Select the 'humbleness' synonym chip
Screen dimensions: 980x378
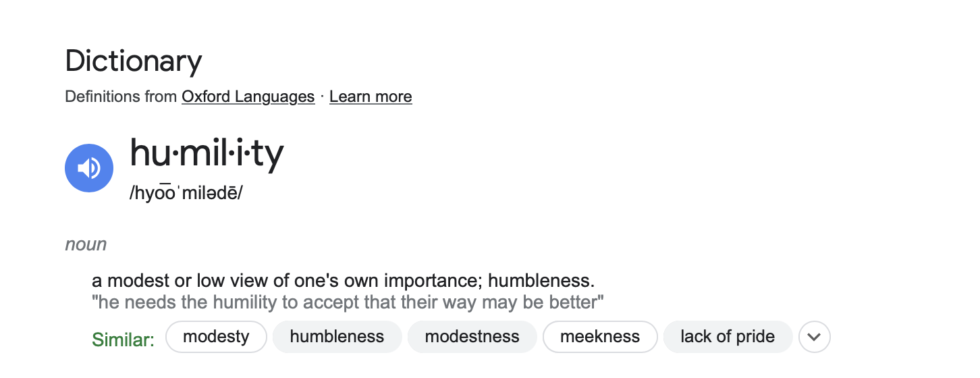click(x=337, y=337)
